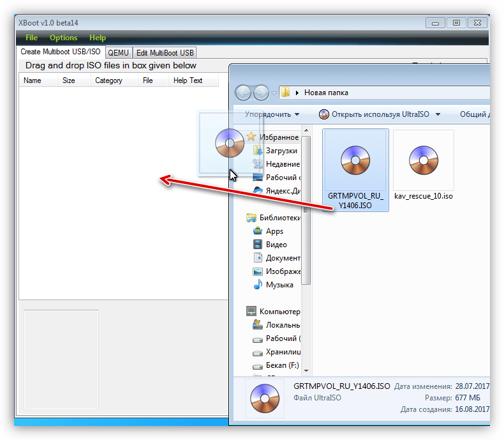
Task: Click the GRTMPVOL_RU_Y1406.ISO file name label
Action: tap(355, 201)
